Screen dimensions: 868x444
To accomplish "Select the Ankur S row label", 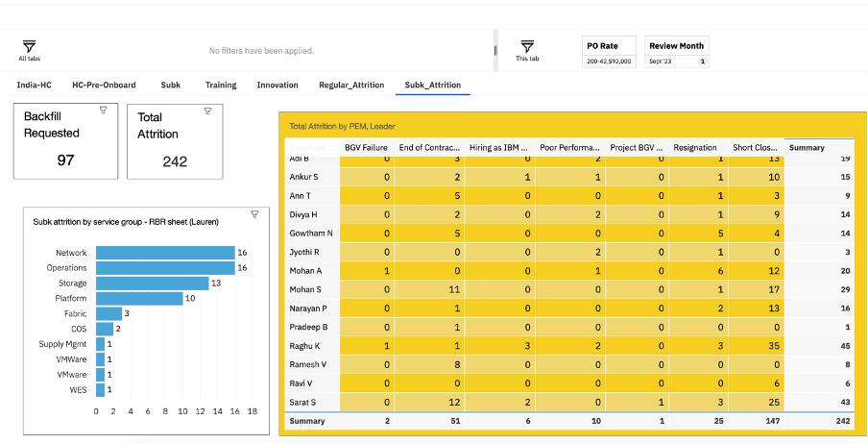I will coord(302,178).
